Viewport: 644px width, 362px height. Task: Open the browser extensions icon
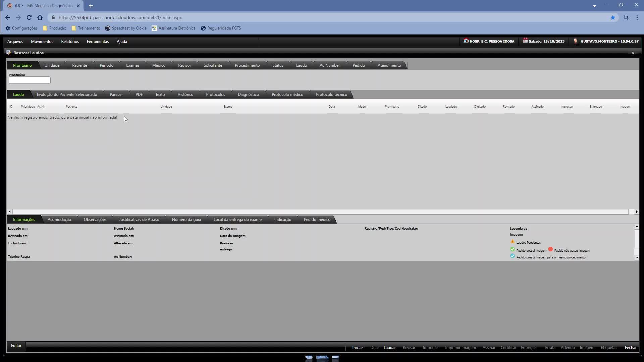626,17
